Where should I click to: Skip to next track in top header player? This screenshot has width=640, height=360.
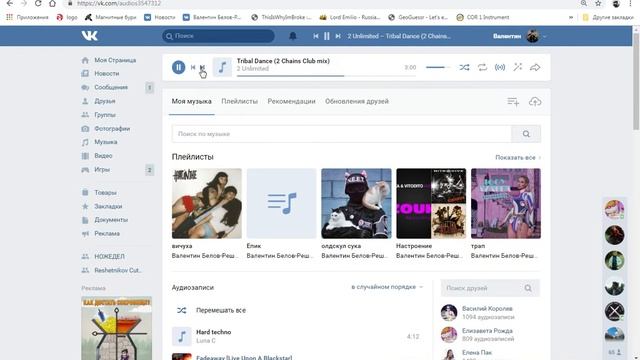click(x=338, y=36)
